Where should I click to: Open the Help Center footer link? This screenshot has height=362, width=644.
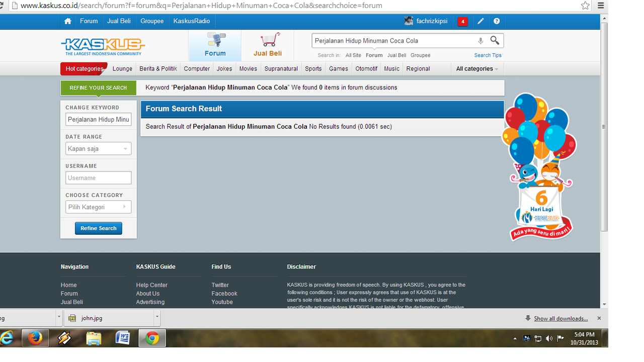click(x=151, y=285)
